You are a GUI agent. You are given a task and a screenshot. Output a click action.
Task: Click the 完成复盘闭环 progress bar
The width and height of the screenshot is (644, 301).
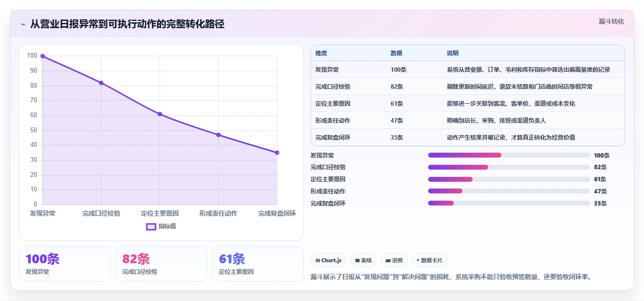(x=509, y=204)
